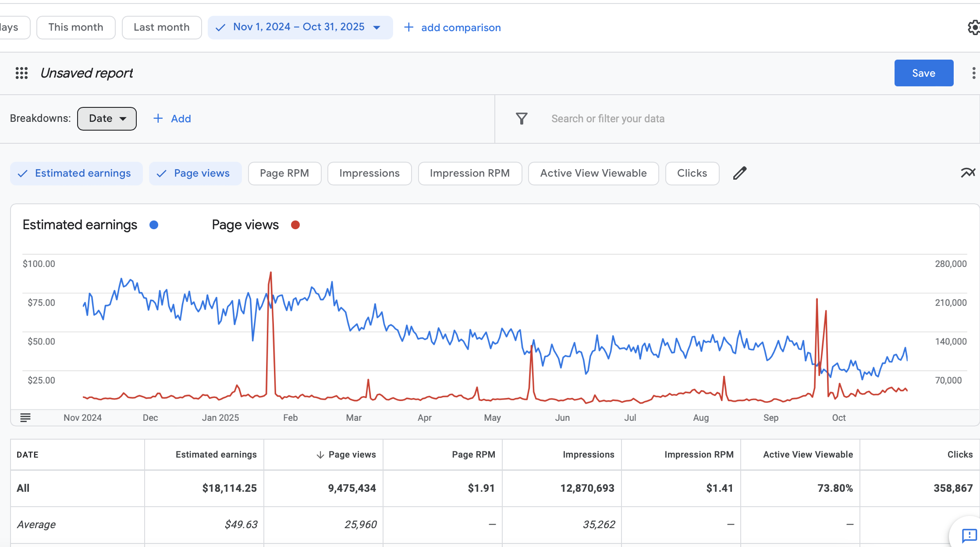980x547 pixels.
Task: Deselect the Page views metric chip
Action: coord(195,174)
